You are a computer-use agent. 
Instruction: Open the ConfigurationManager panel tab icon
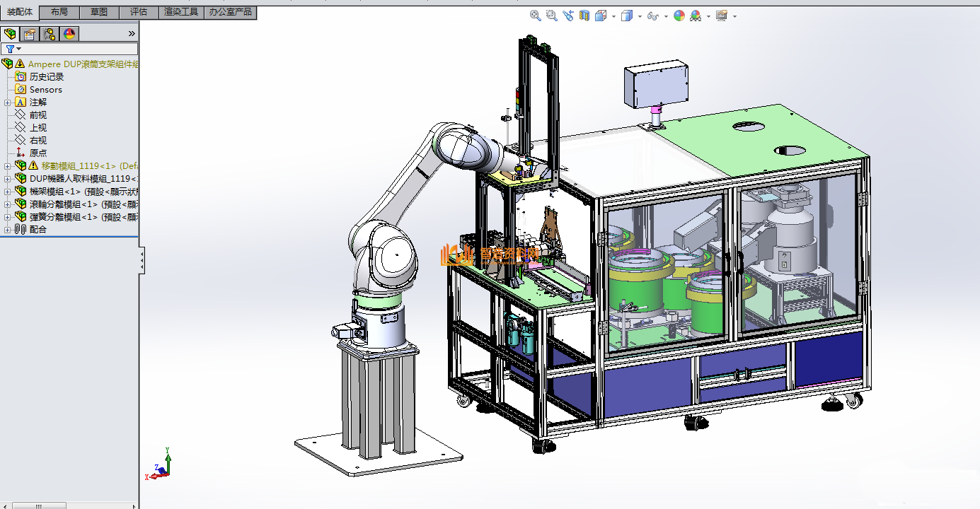tap(50, 34)
